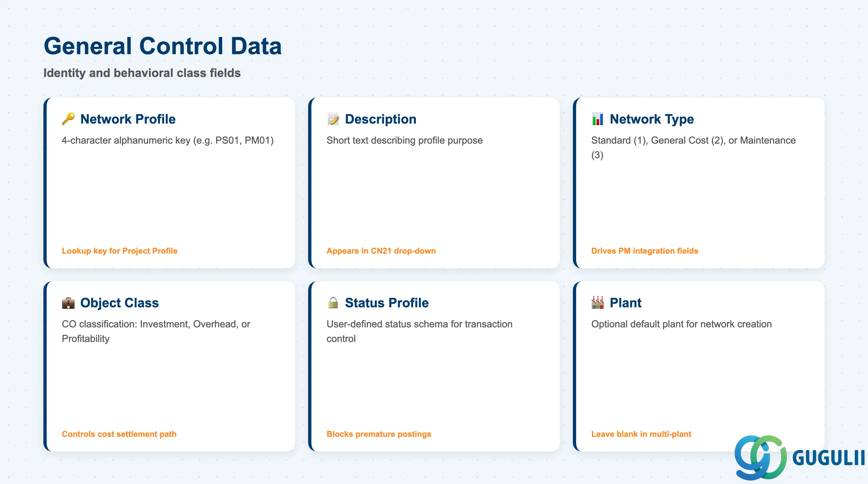The image size is (868, 484).
Task: Select the 'Standard (1), General Cost (2)' description
Action: tap(693, 147)
